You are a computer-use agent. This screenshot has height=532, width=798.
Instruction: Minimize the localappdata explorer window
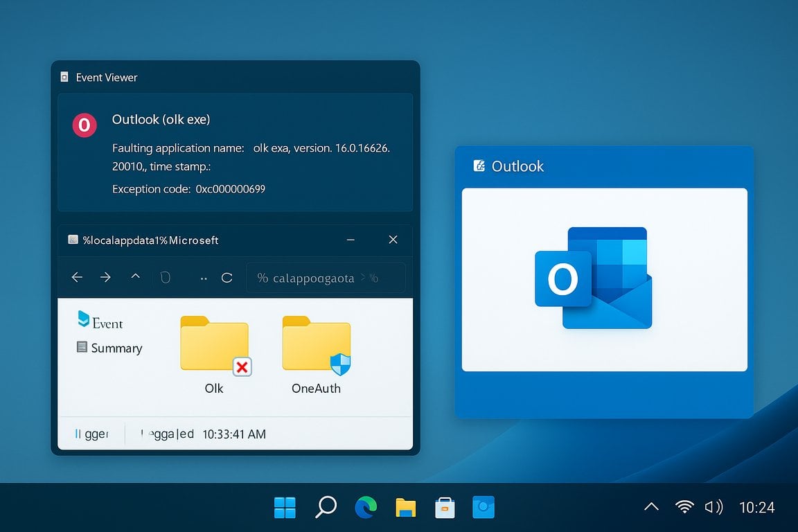351,240
